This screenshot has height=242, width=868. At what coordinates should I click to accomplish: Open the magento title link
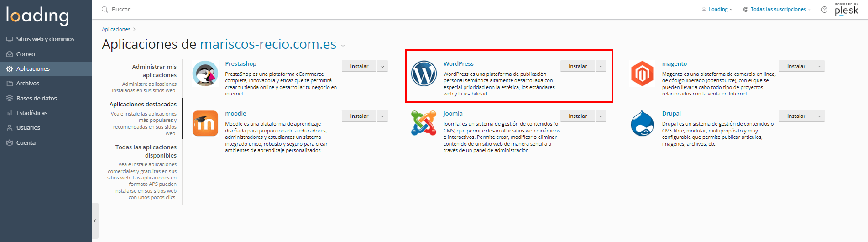pos(675,64)
